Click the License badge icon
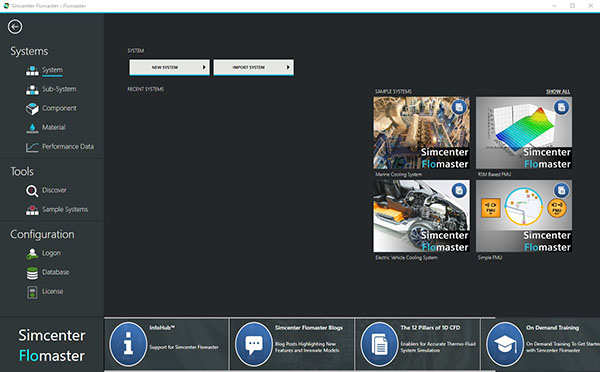Viewport: 600px width, 372px height. tap(32, 292)
